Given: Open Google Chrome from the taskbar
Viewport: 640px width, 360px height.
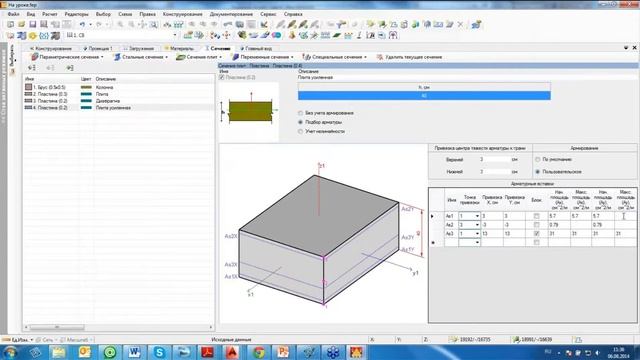Looking at the screenshot, I should [x=258, y=352].
